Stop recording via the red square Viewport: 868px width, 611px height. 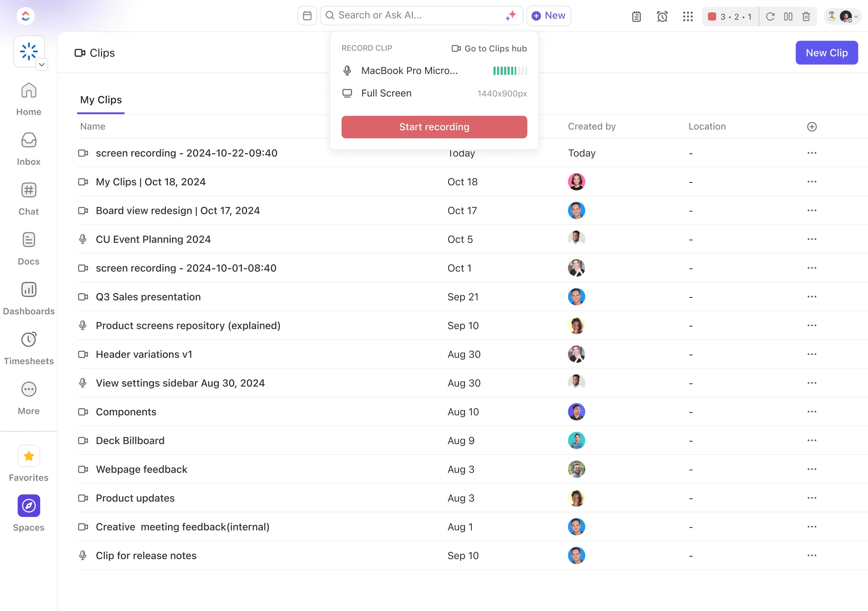pyautogui.click(x=712, y=16)
